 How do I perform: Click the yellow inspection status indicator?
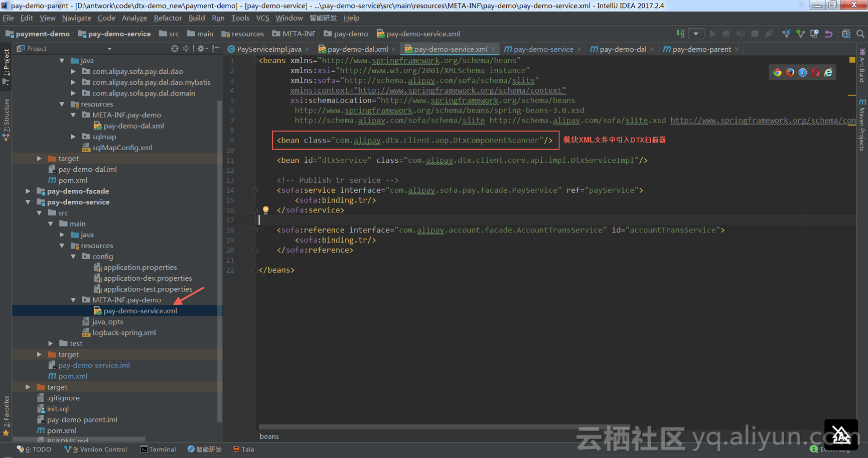pos(852,60)
